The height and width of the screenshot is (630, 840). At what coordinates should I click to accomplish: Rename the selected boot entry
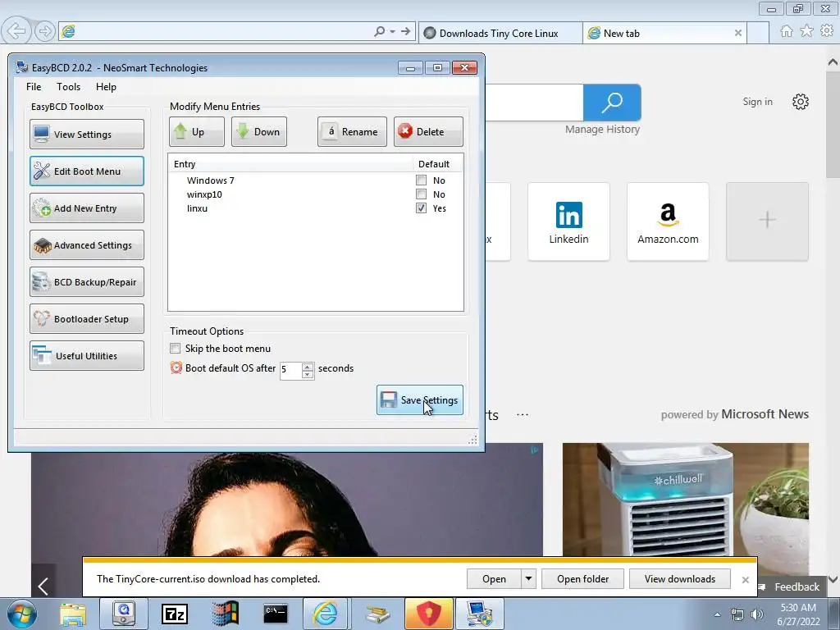(352, 132)
